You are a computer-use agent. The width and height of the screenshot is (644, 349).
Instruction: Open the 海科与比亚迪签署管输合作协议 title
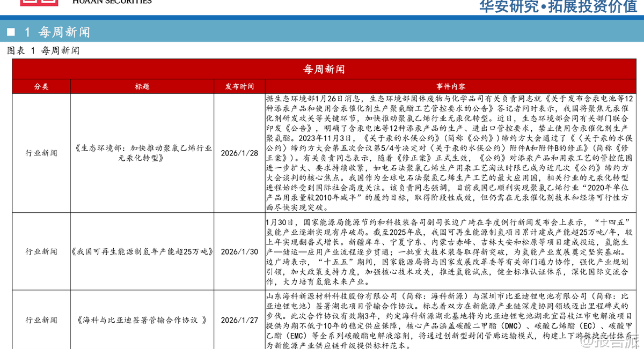[x=142, y=320]
